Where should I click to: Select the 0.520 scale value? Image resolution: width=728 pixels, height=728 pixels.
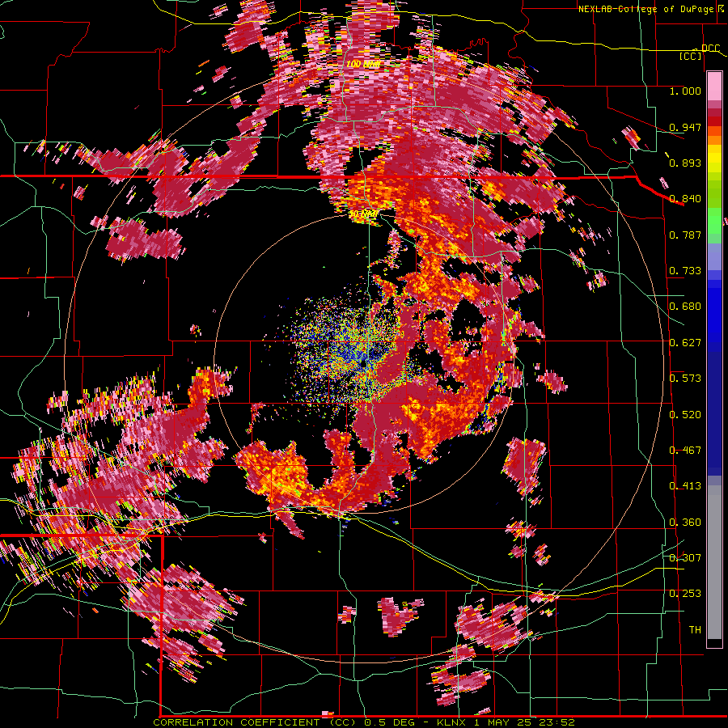[685, 415]
